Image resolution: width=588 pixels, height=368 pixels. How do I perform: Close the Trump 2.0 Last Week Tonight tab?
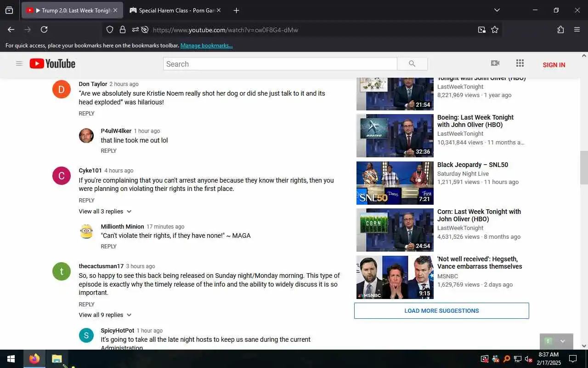coord(115,10)
